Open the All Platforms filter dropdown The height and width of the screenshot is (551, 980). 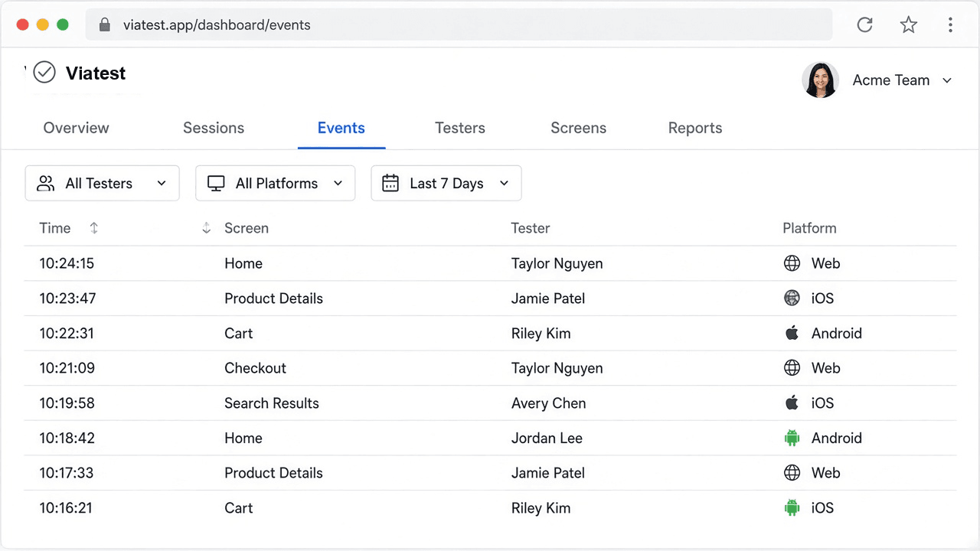pyautogui.click(x=276, y=183)
